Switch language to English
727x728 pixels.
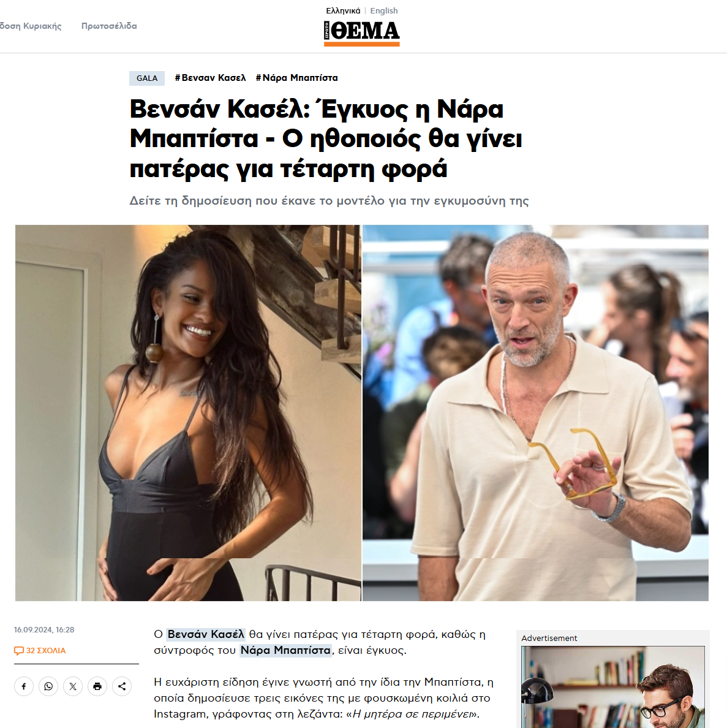click(x=383, y=10)
